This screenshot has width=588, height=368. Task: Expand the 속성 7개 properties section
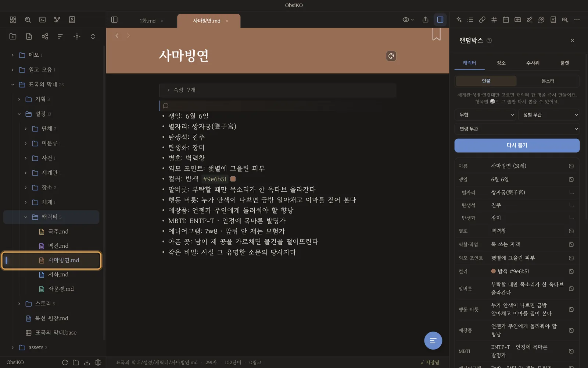tap(277, 90)
